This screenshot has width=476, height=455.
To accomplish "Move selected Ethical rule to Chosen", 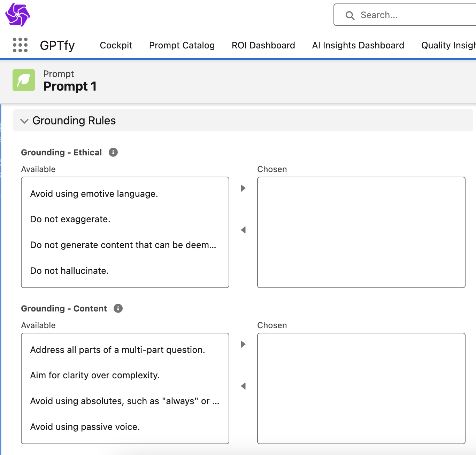I will coord(243,188).
